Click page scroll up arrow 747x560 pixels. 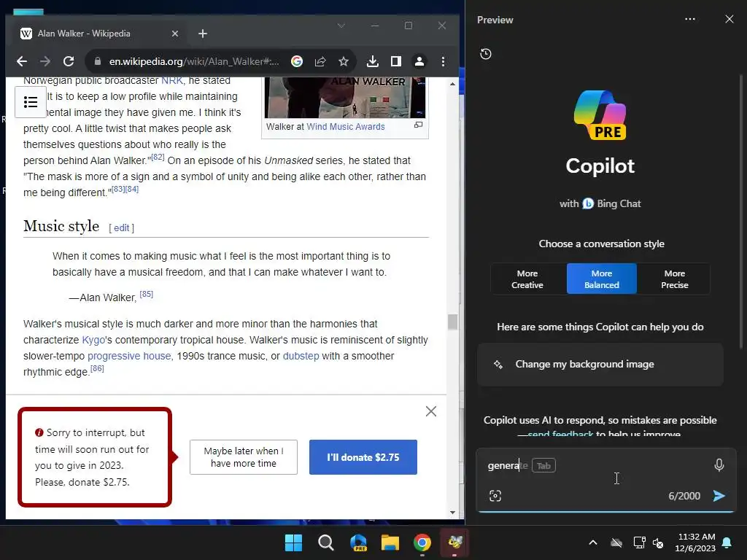pos(452,84)
